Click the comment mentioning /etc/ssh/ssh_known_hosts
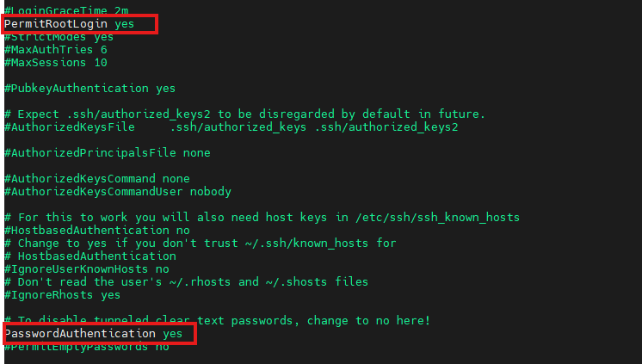The image size is (642, 364). pyautogui.click(x=262, y=217)
